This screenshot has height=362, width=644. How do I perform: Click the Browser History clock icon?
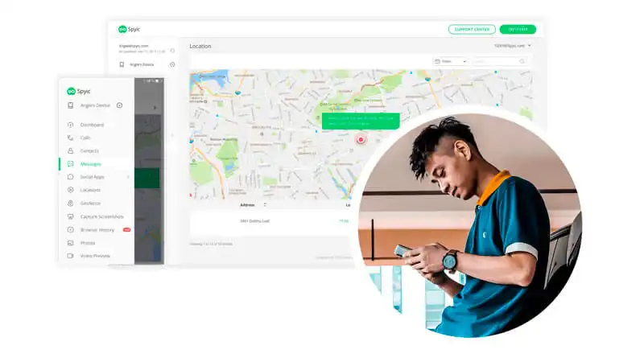click(71, 230)
